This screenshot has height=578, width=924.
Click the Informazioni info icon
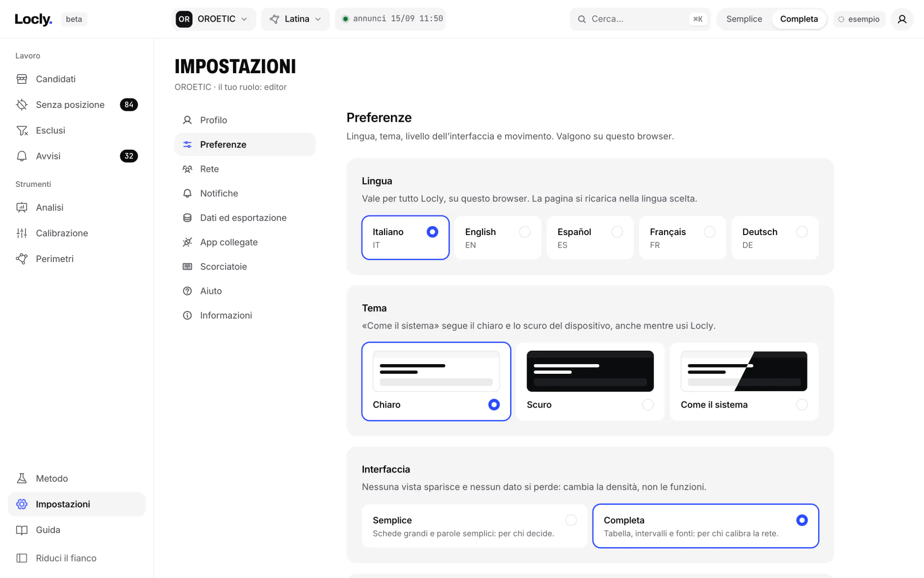[187, 315]
